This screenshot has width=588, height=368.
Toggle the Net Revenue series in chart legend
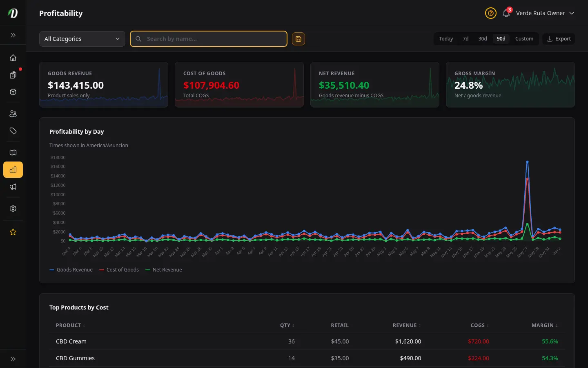(164, 270)
